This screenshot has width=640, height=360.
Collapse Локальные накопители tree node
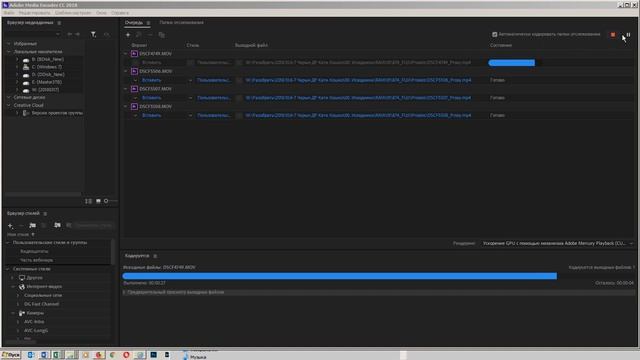tap(9, 52)
